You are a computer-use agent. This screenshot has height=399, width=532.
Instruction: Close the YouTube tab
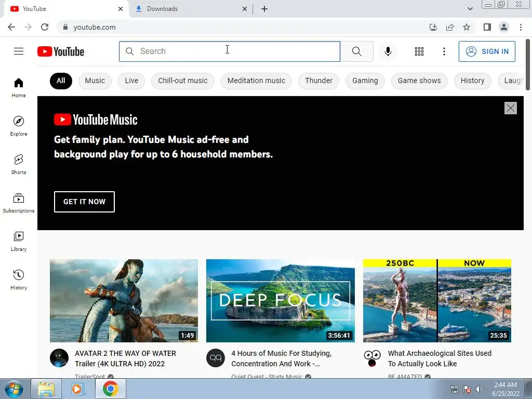121,9
